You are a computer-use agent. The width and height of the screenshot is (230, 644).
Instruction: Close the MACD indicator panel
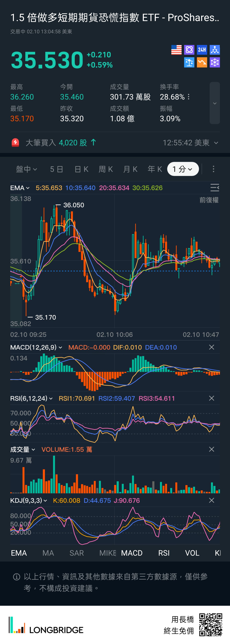pos(211,347)
